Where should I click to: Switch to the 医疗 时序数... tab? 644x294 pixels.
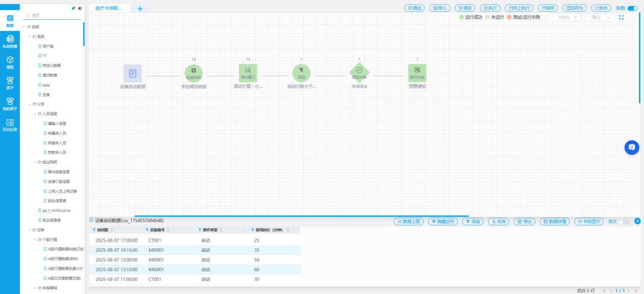(x=109, y=8)
